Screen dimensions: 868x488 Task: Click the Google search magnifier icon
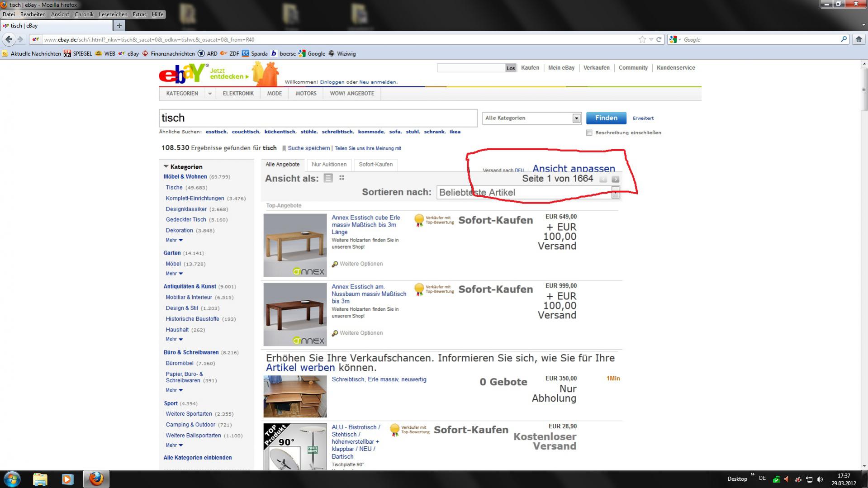point(844,39)
